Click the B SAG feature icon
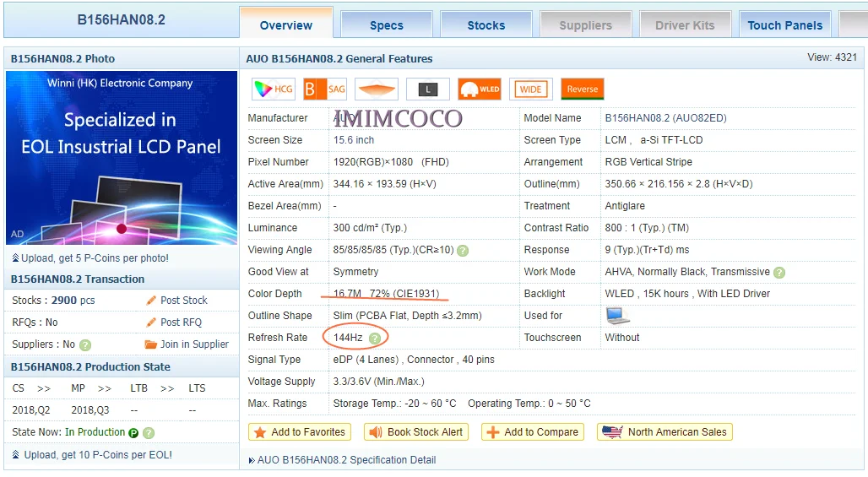Screen dimensions: 868x477 [326, 89]
